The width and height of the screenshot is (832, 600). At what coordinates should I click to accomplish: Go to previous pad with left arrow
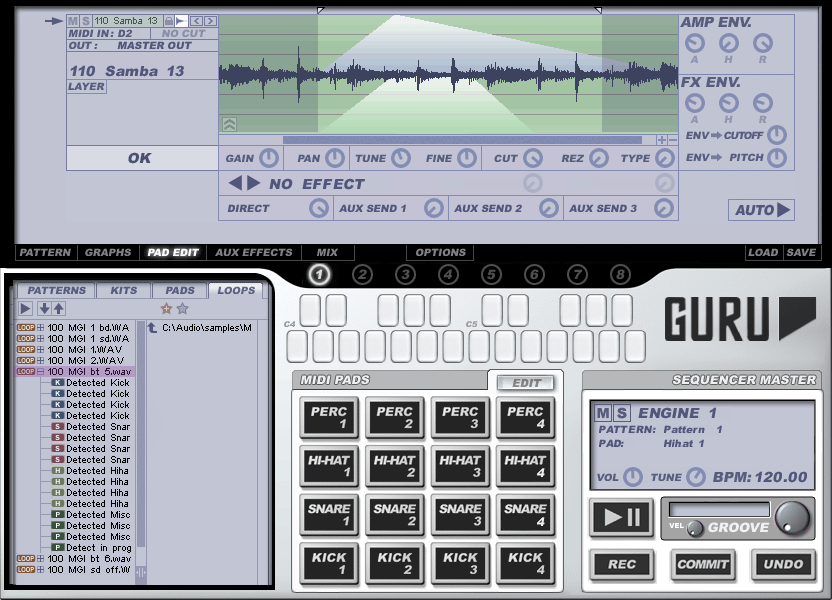tap(196, 21)
